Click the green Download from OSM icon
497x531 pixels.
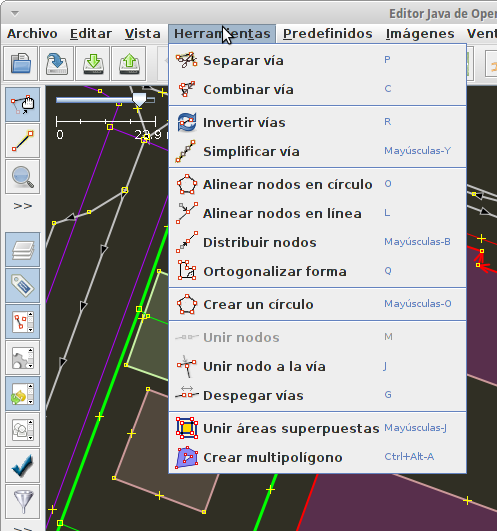(93, 64)
